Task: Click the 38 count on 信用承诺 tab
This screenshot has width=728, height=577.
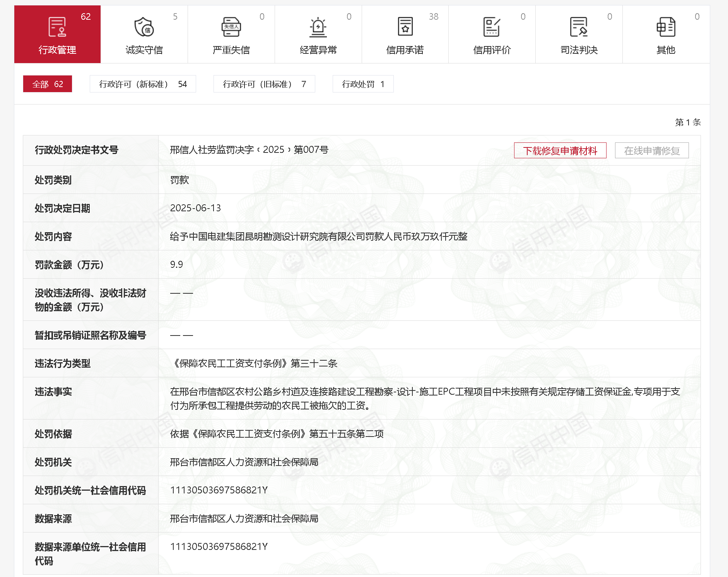Action: [x=434, y=17]
